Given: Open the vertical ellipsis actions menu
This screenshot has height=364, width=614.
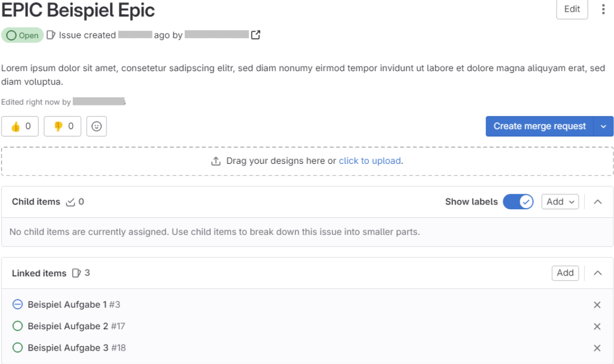Looking at the screenshot, I should [603, 9].
